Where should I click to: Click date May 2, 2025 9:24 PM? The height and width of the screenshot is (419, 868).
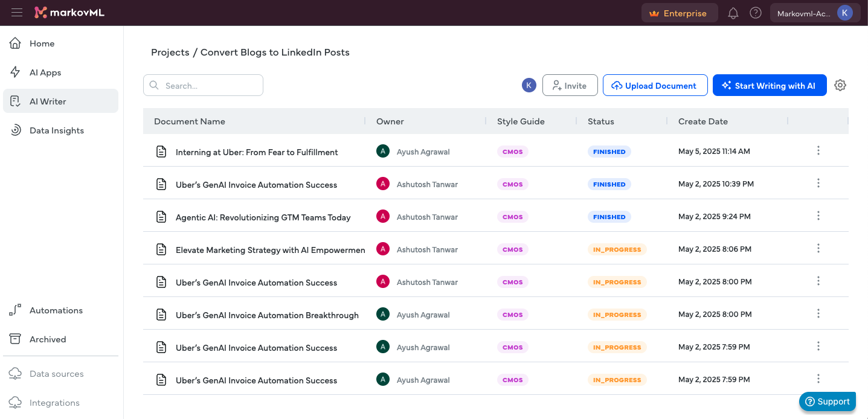tap(715, 217)
